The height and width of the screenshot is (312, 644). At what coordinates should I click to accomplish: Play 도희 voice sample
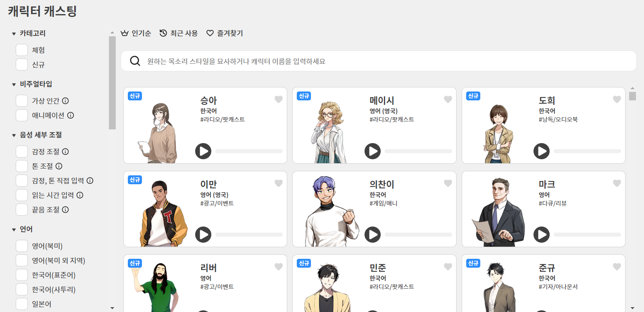pyautogui.click(x=542, y=151)
